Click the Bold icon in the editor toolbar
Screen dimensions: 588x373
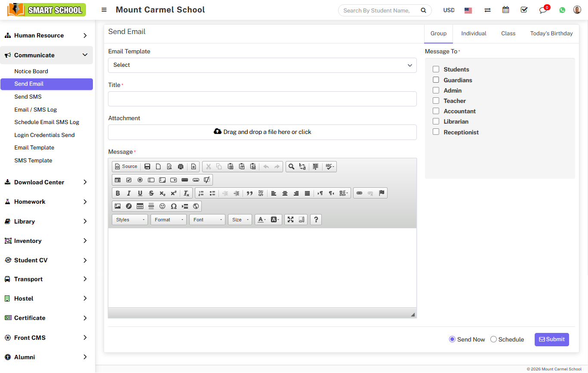pyautogui.click(x=117, y=193)
